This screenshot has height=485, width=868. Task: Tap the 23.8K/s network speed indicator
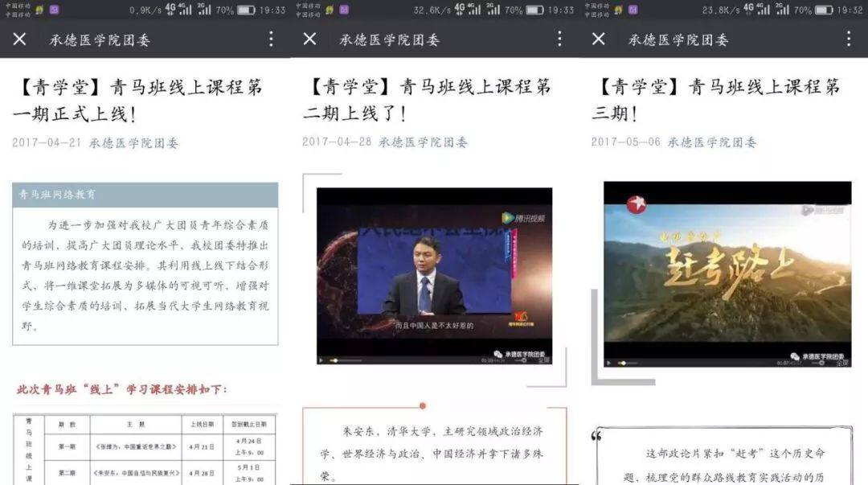click(721, 10)
